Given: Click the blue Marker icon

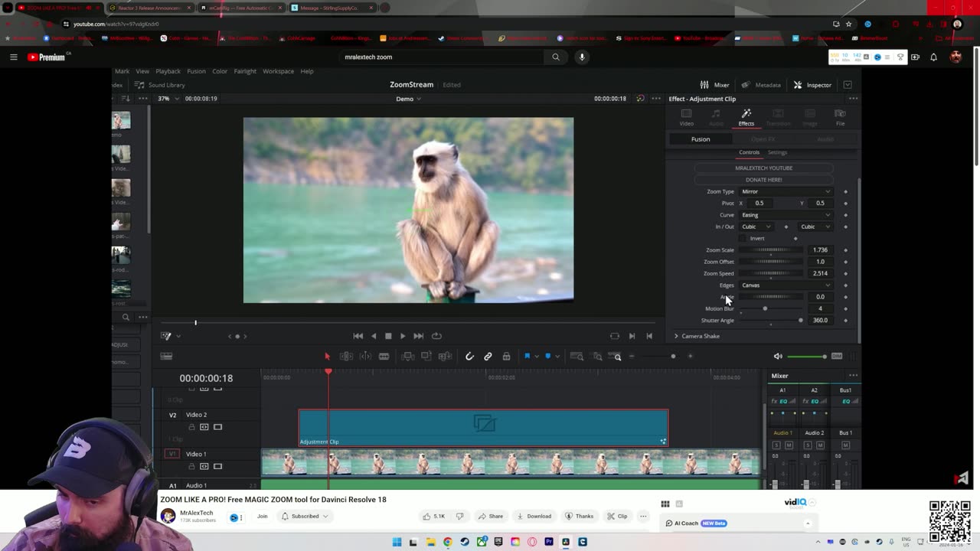Looking at the screenshot, I should [x=547, y=356].
